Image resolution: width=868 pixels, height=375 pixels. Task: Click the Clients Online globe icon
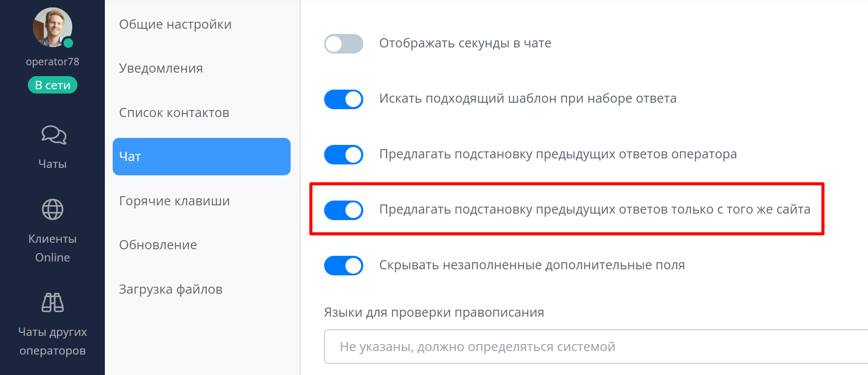tap(53, 209)
